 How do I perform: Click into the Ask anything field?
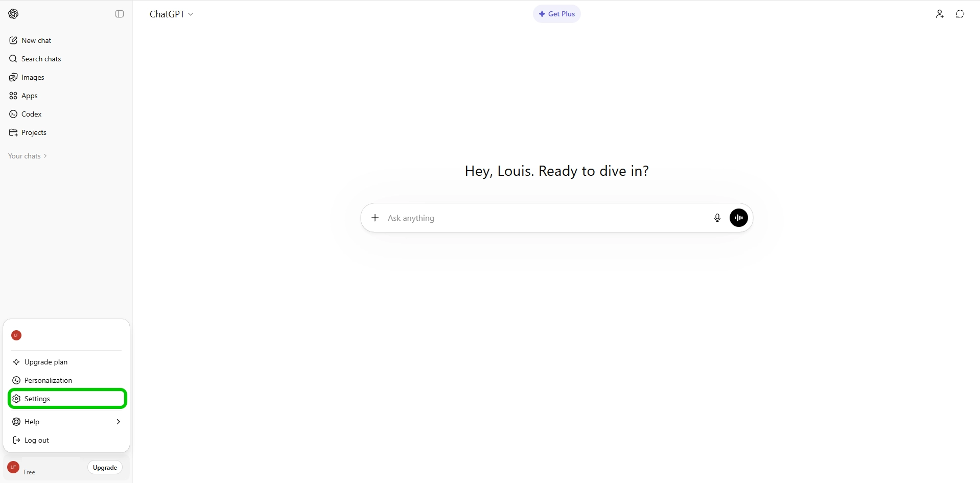tap(542, 218)
